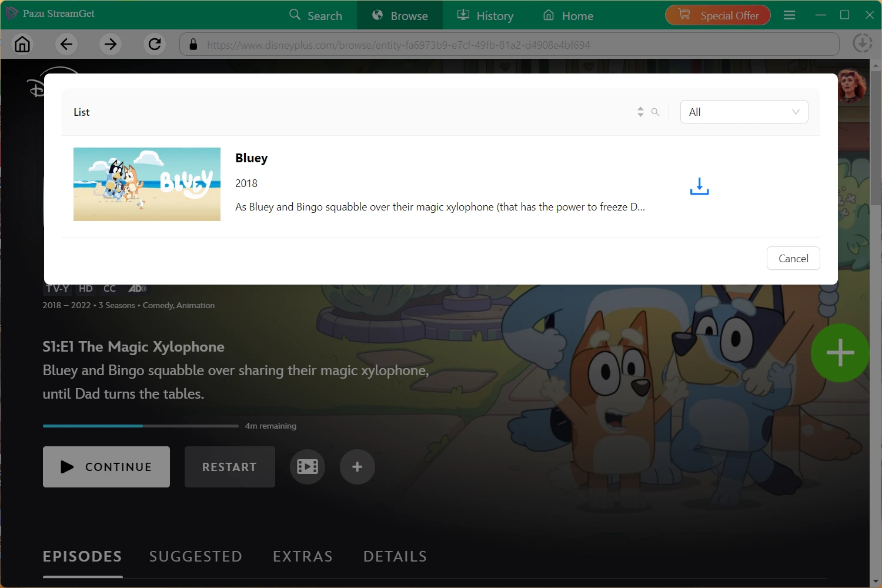Click the S1:E1 The Magic Xylophone title
The height and width of the screenshot is (588, 882).
(133, 347)
